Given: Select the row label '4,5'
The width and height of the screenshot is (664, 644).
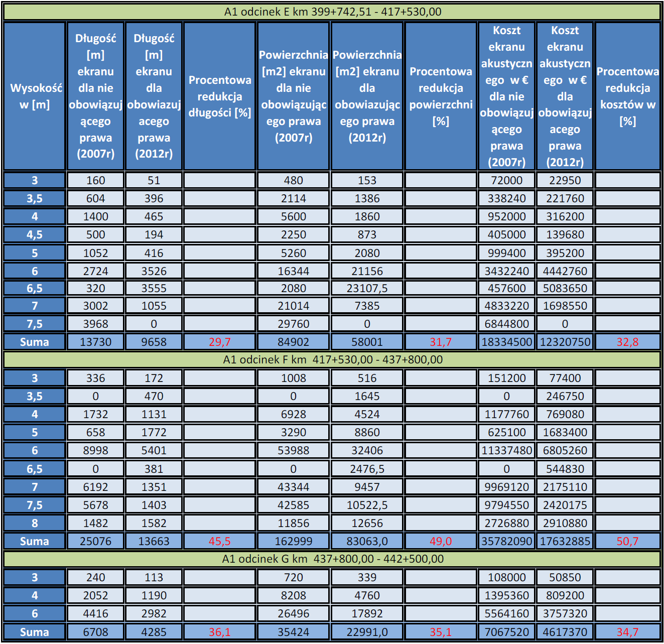Looking at the screenshot, I should point(35,234).
